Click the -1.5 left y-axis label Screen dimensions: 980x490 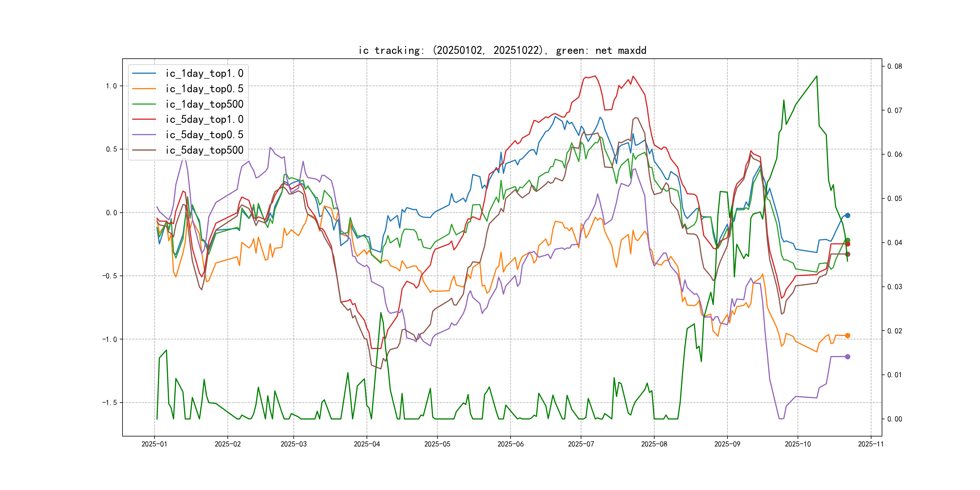pos(109,403)
